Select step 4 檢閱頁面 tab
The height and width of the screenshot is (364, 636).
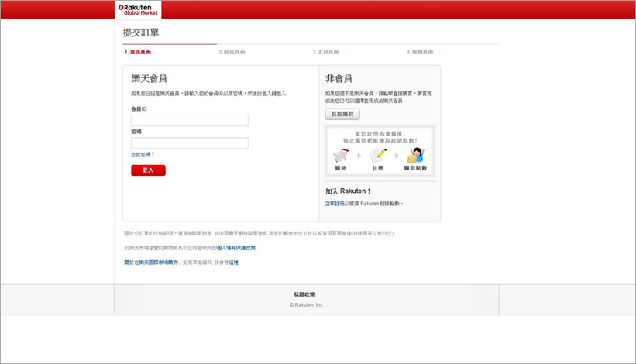[x=420, y=52]
